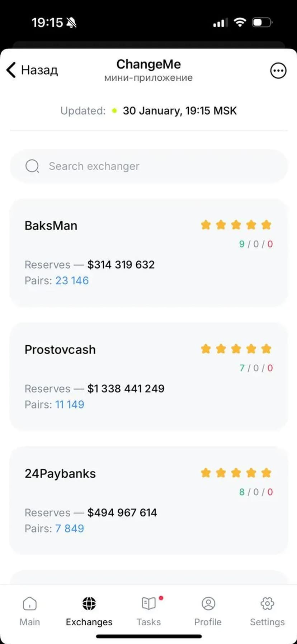Open Tasks via the book icon
297x644 pixels.
(148, 603)
